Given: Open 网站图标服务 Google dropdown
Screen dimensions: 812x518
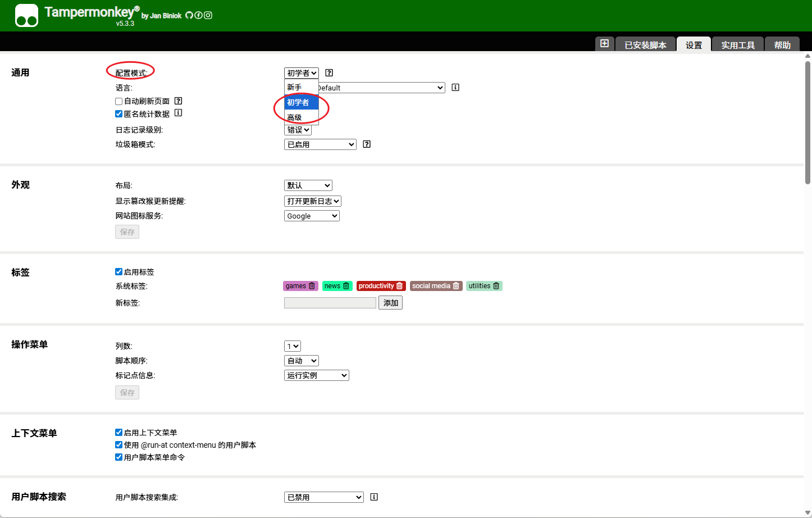Looking at the screenshot, I should point(312,216).
